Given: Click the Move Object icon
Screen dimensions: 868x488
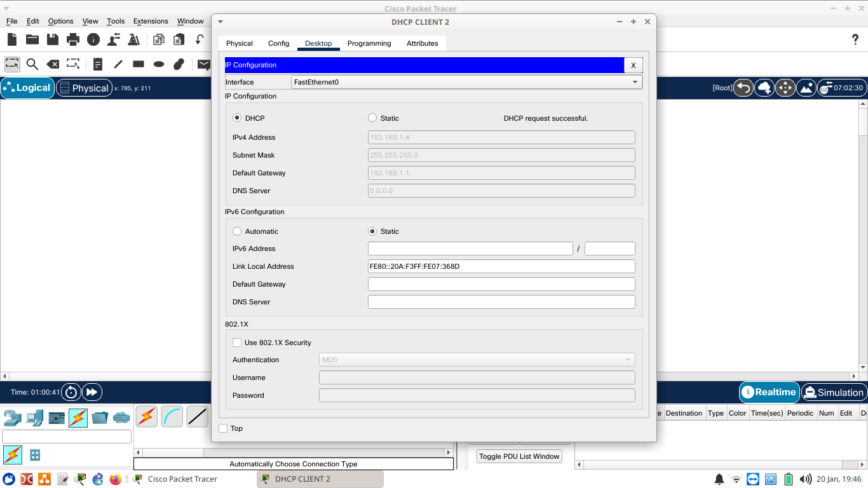Looking at the screenshot, I should pyautogui.click(x=785, y=88).
